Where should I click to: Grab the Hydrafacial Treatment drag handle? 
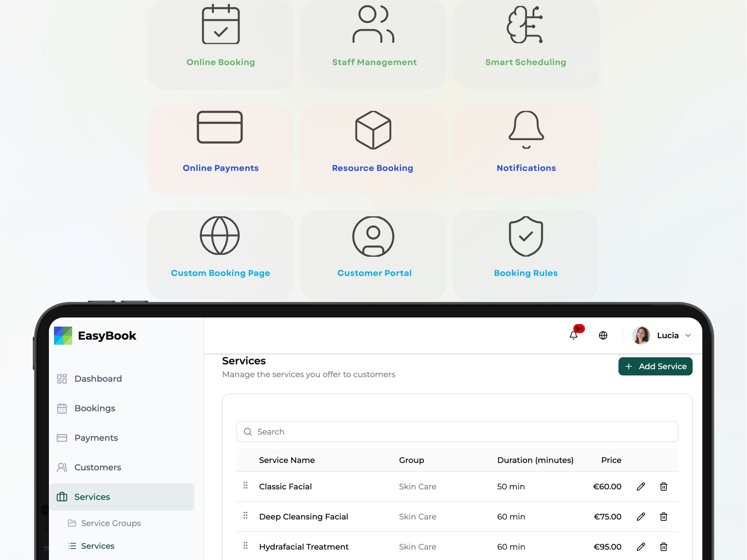(246, 546)
